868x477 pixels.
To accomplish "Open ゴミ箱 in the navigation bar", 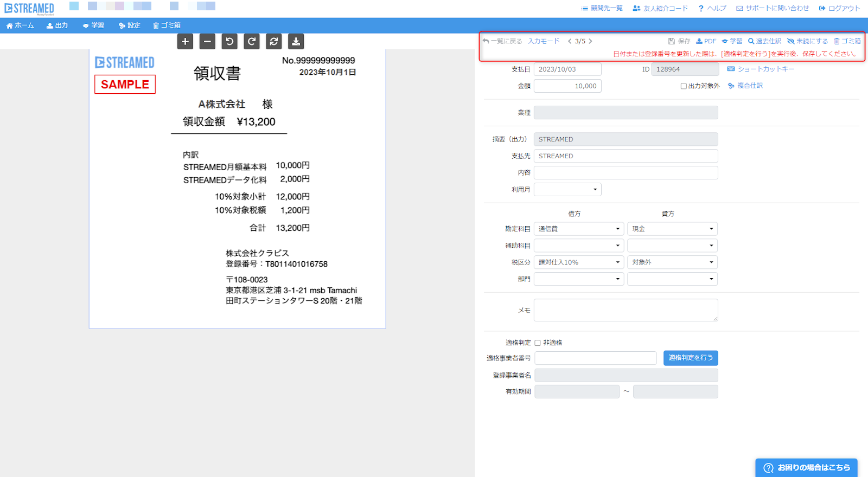I will (167, 25).
